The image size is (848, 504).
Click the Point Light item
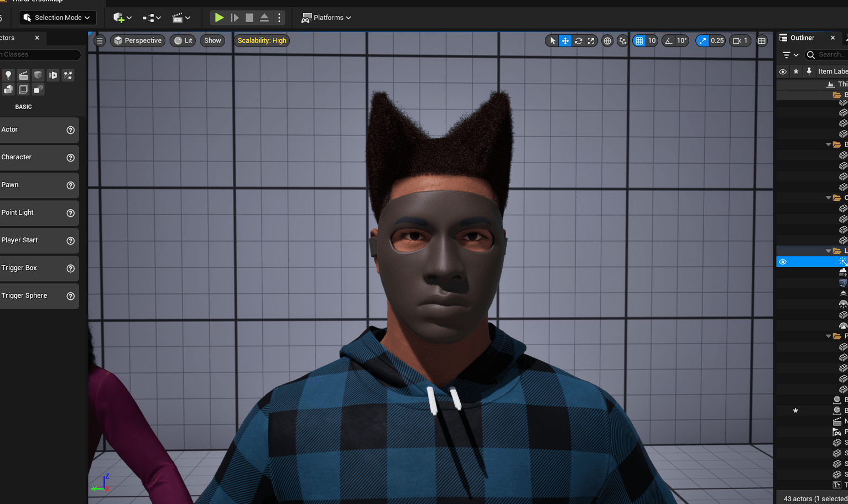coord(39,213)
